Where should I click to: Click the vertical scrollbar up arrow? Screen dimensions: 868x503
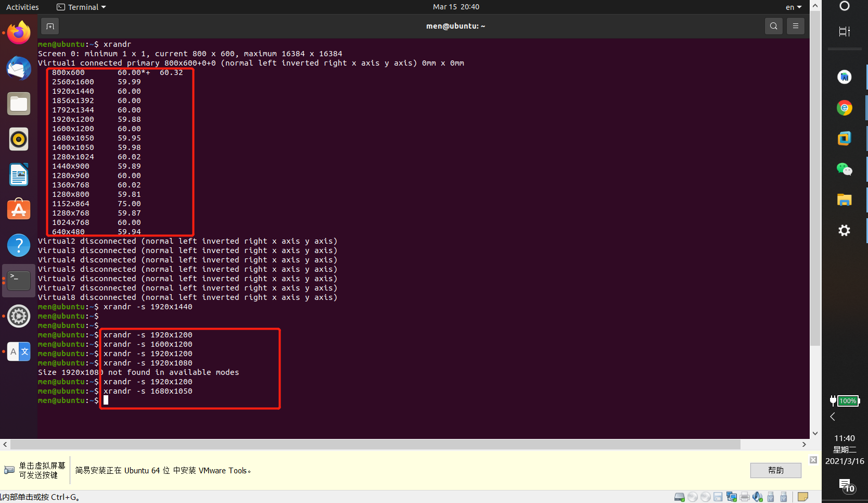click(x=815, y=6)
